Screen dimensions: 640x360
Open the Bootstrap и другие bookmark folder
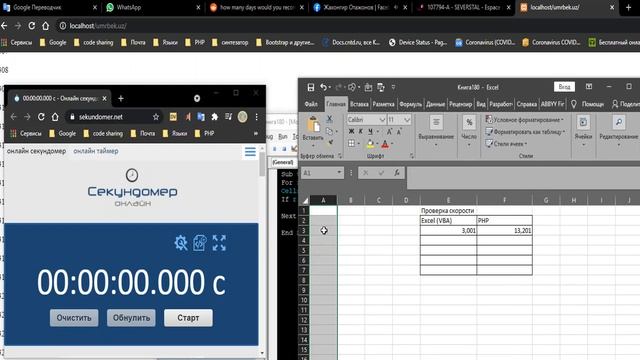(285, 42)
